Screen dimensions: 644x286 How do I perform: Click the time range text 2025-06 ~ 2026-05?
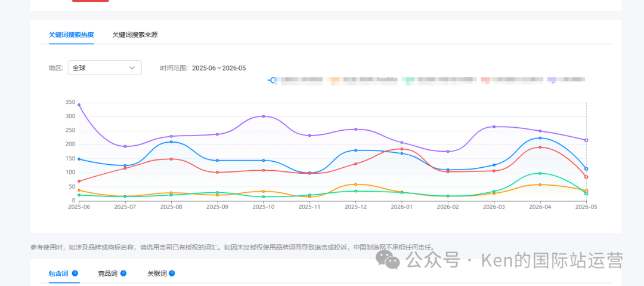click(219, 68)
